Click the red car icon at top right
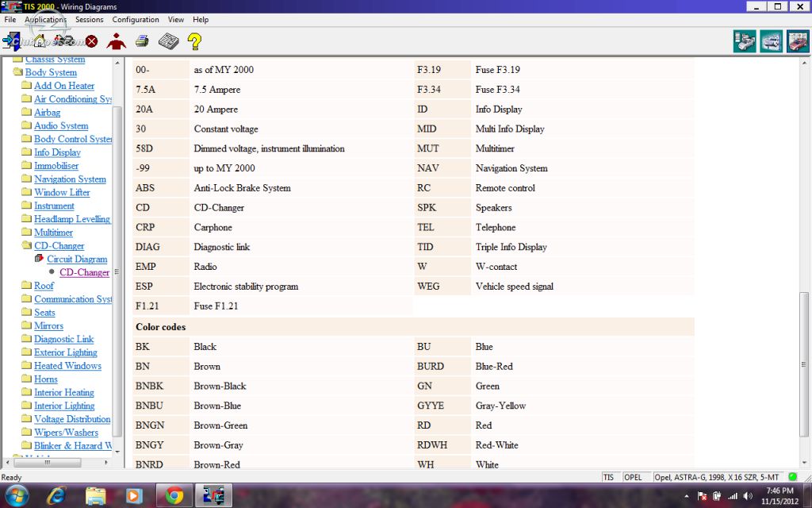Image resolution: width=812 pixels, height=508 pixels. point(798,41)
